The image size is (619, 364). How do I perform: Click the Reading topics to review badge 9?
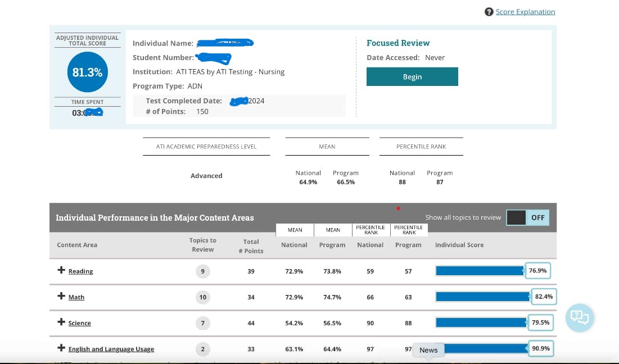tap(202, 271)
